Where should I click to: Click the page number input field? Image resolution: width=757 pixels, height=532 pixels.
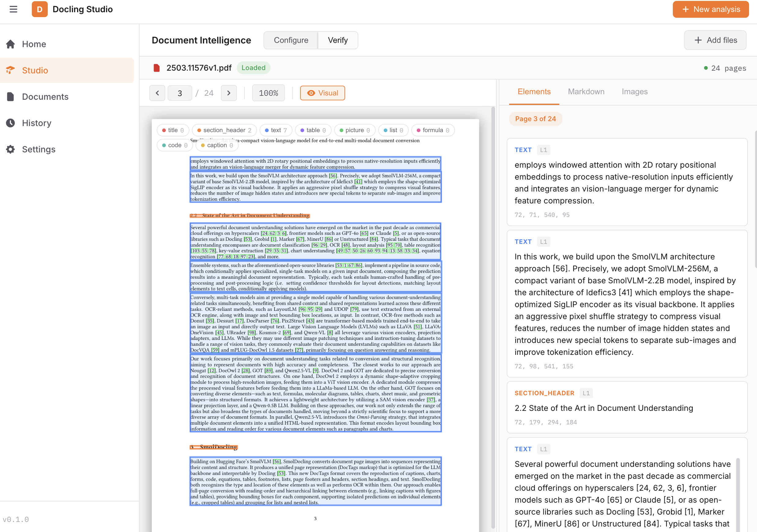click(180, 93)
